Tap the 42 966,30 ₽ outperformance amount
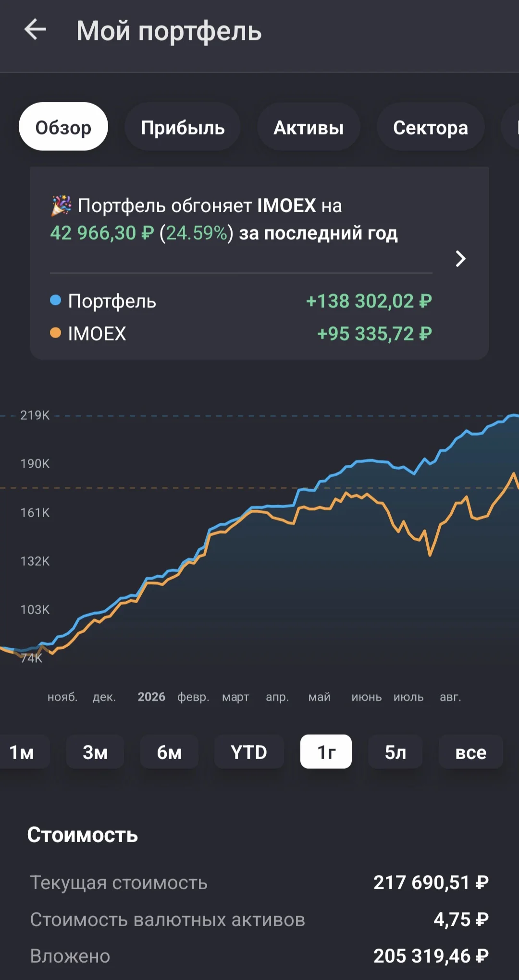This screenshot has width=519, height=980. [102, 233]
